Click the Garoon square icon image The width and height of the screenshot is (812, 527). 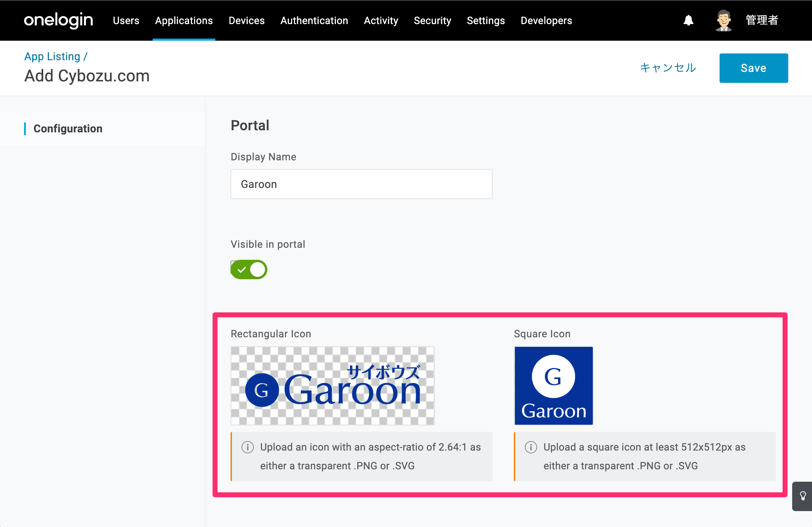tap(553, 386)
